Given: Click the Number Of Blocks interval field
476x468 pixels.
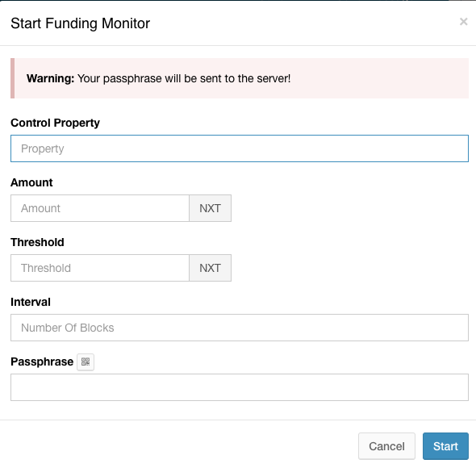Looking at the screenshot, I should [240, 328].
